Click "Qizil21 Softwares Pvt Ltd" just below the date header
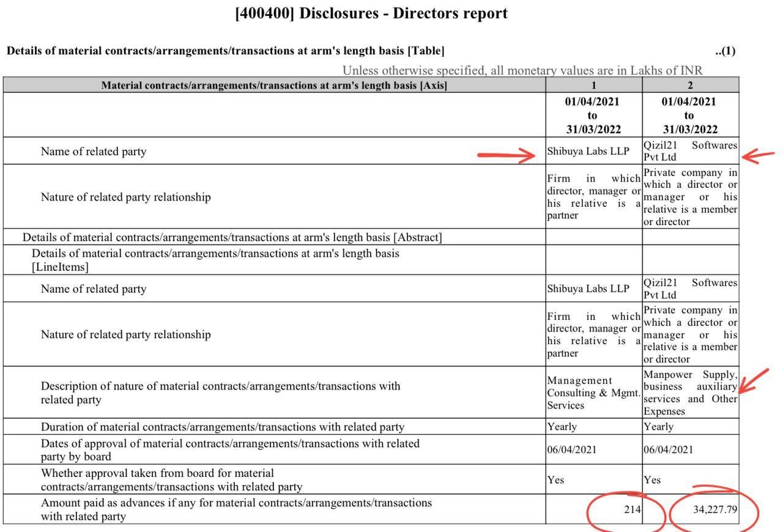This screenshot has width=783, height=532. click(690, 151)
